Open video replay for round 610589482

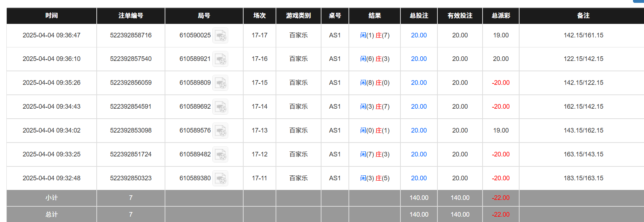[x=220, y=154]
